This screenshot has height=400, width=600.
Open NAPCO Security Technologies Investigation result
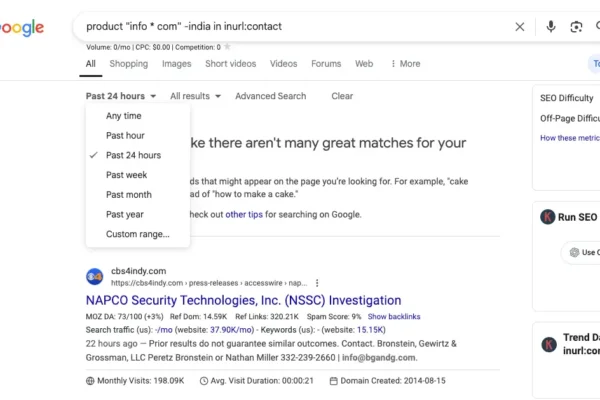coord(243,300)
